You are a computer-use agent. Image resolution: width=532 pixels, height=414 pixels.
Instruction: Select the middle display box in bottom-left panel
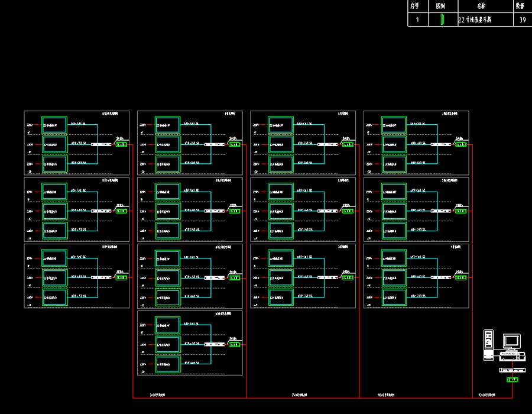(54, 277)
